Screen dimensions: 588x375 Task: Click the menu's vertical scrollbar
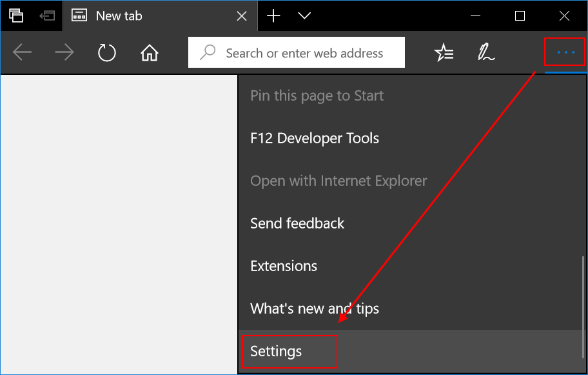tap(583, 307)
